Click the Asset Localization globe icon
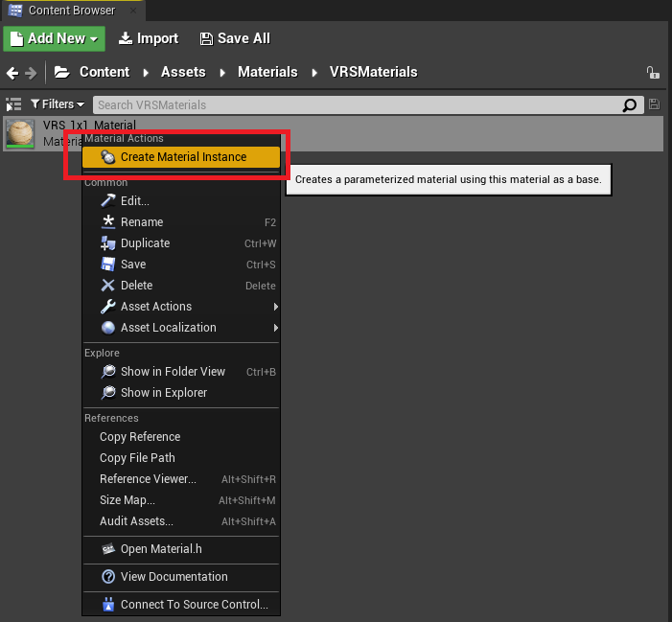This screenshot has width=672, height=622. click(108, 327)
